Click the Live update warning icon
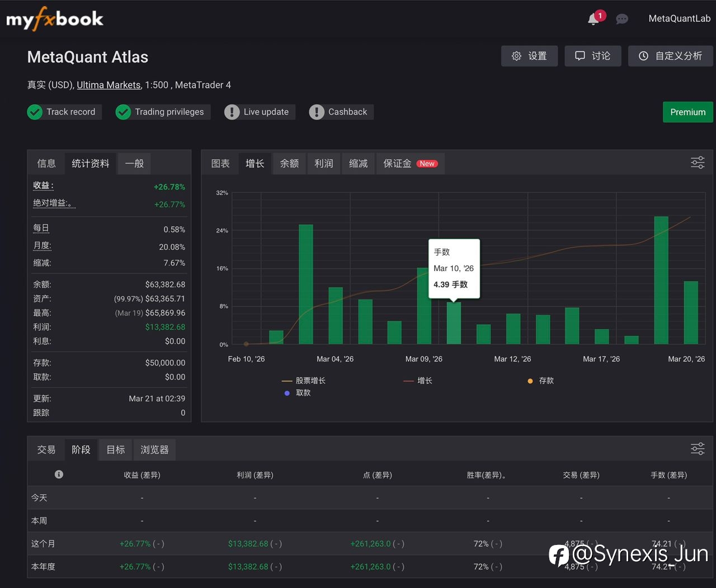The image size is (716, 588). [232, 112]
